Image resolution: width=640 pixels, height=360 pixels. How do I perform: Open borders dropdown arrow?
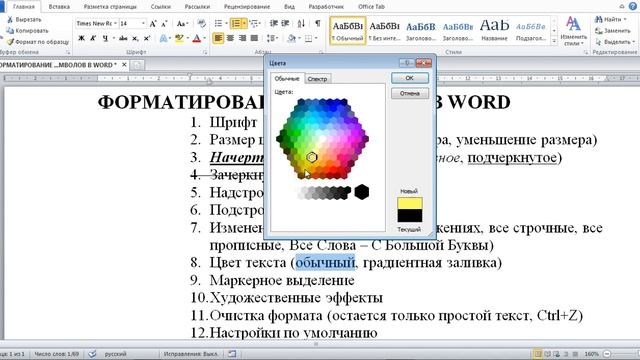(x=316, y=38)
